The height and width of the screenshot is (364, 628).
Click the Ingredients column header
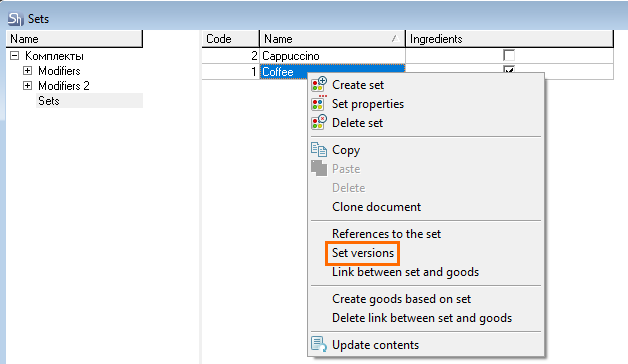(509, 39)
